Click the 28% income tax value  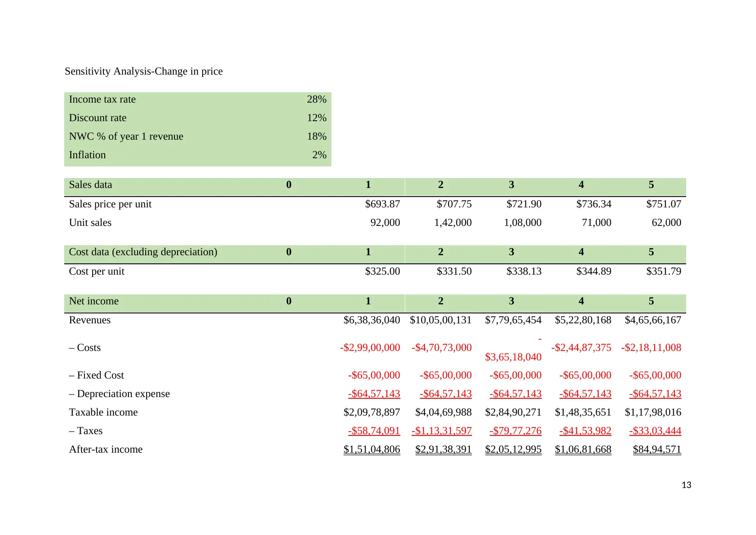[316, 99]
